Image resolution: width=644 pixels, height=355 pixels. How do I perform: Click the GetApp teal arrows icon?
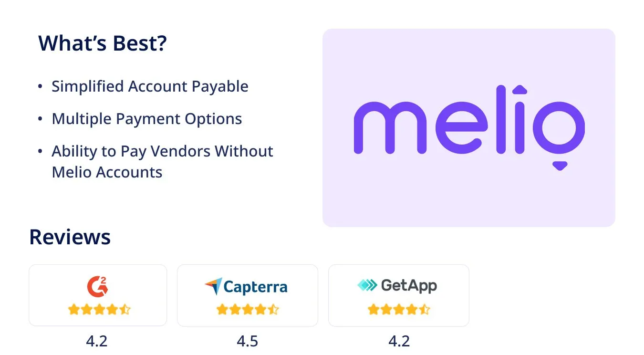367,285
